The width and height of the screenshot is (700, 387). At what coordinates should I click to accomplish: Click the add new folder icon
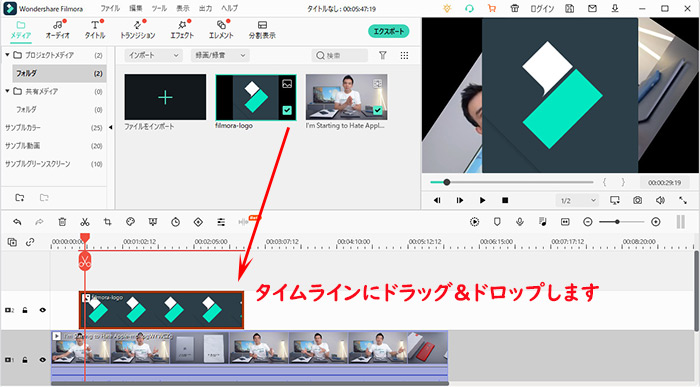(20, 197)
